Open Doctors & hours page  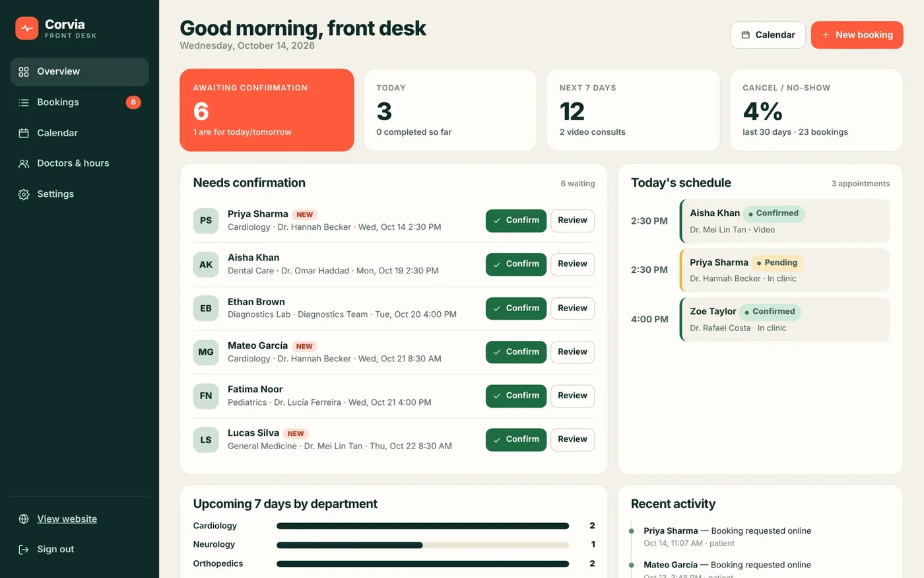tap(79, 164)
